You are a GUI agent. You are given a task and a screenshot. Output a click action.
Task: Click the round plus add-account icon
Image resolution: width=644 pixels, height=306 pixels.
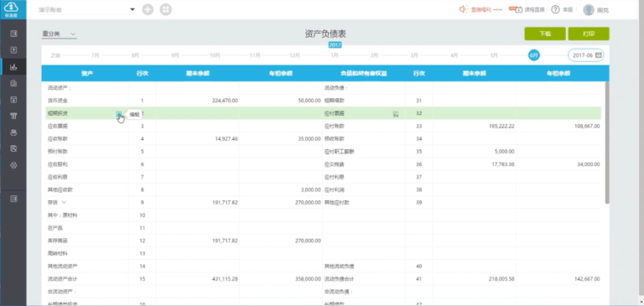pos(148,9)
